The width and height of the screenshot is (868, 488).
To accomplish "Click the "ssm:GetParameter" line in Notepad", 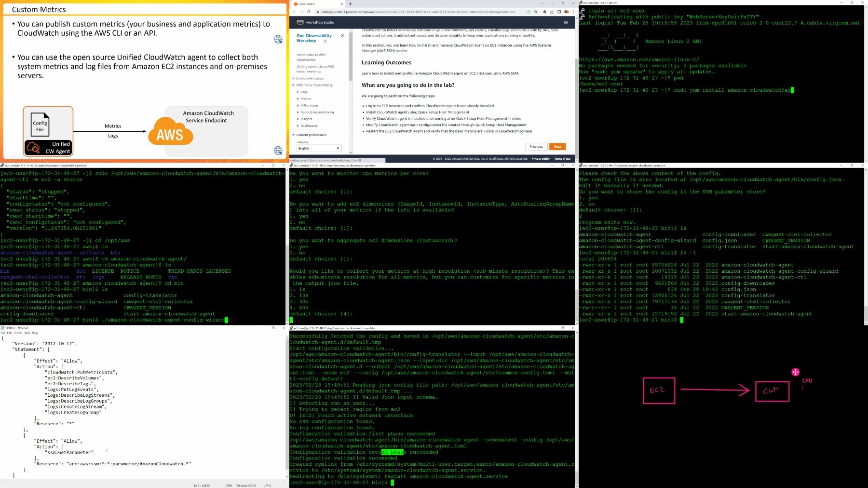I will coord(68,452).
